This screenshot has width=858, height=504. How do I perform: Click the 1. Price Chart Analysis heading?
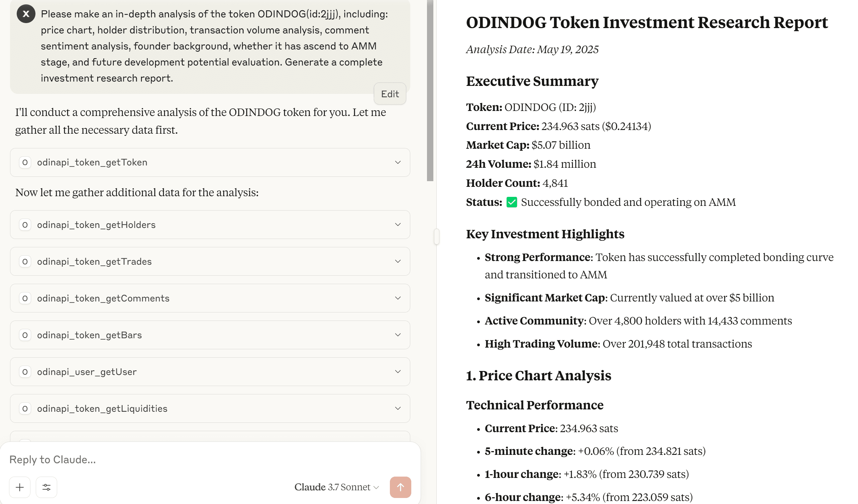(539, 376)
